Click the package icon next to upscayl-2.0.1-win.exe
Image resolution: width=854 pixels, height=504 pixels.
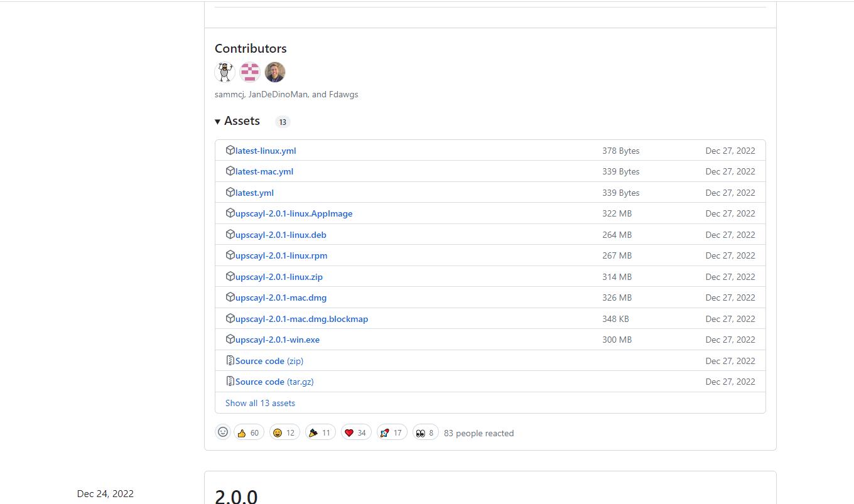[x=230, y=340]
